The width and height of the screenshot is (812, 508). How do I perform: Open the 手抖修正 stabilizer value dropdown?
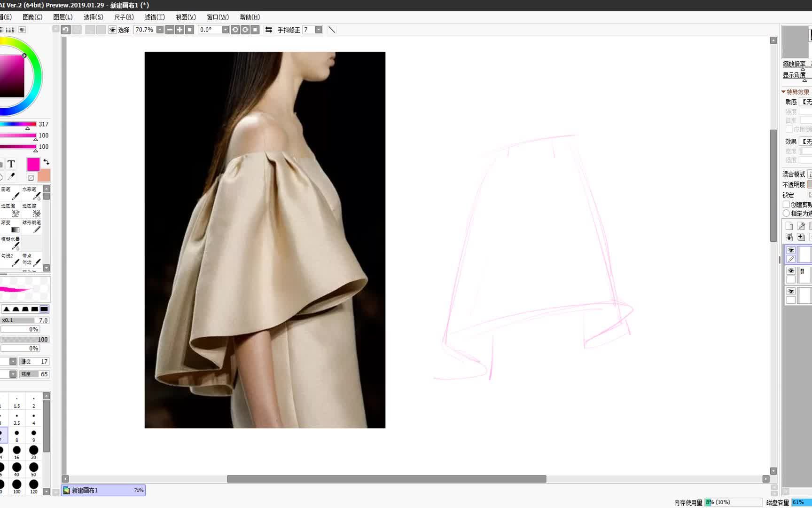click(319, 30)
